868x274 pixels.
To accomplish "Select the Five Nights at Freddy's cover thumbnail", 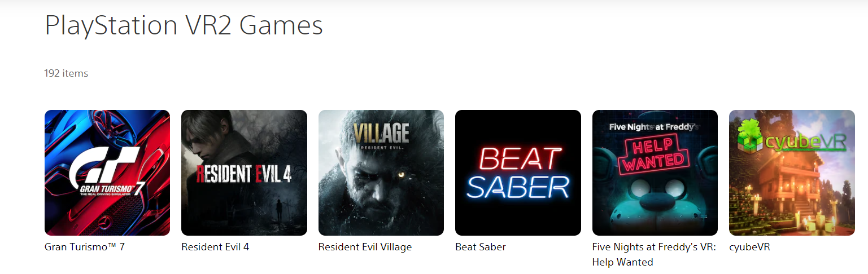I will point(655,173).
